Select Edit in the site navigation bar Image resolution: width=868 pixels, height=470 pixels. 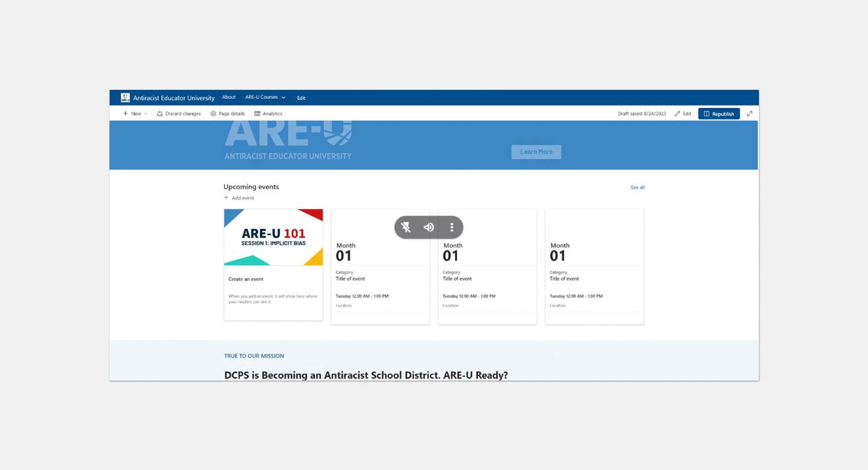click(301, 98)
